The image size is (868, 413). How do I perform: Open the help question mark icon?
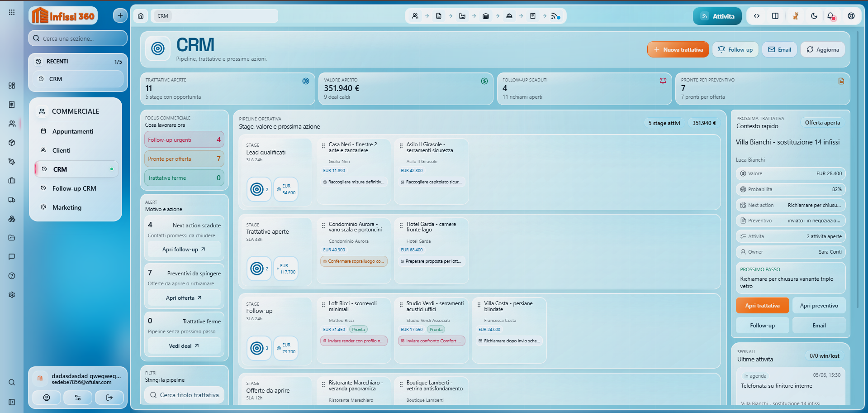[12, 276]
